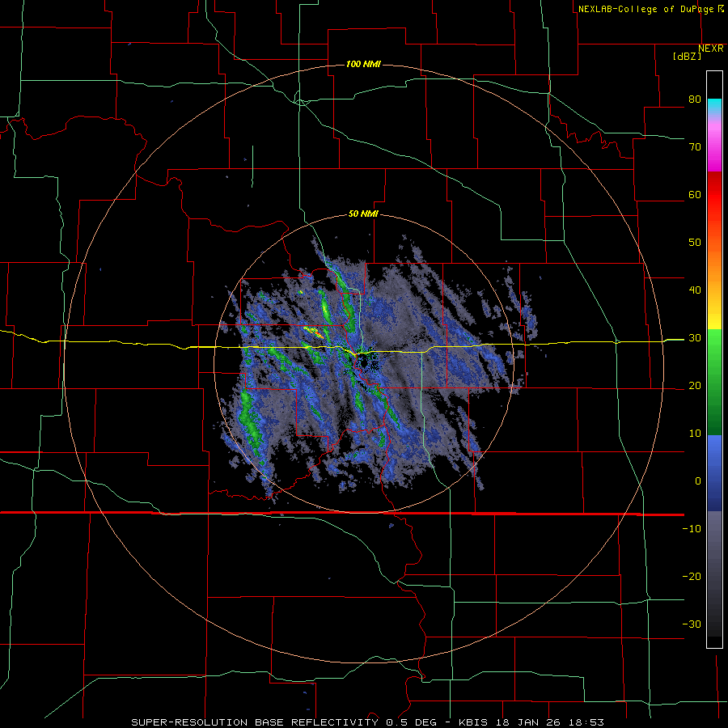Screen dimensions: 728x728
Task: Click the 20 value on the dBZ scale
Action: point(695,386)
